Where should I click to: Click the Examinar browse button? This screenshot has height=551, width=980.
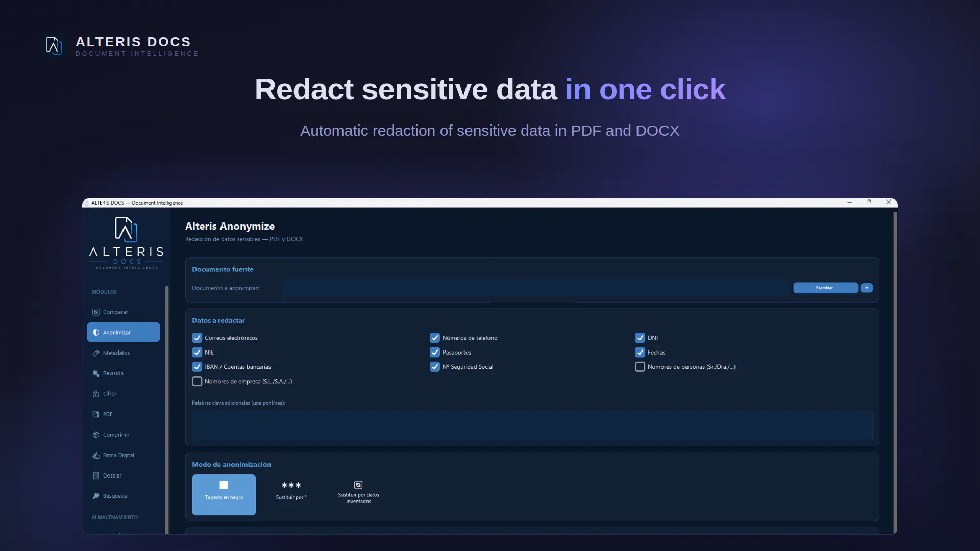tap(825, 288)
